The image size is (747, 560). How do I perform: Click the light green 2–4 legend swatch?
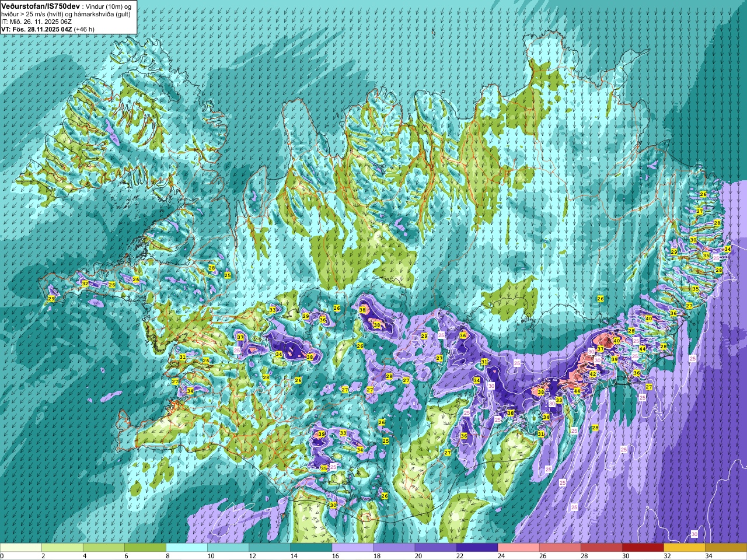[x=62, y=548]
